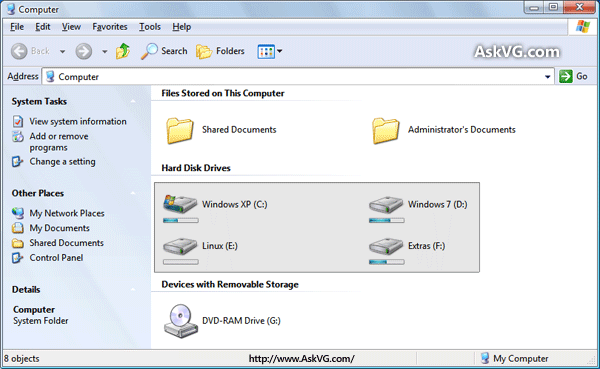This screenshot has height=369, width=600.
Task: Click View system information link
Action: tap(78, 121)
